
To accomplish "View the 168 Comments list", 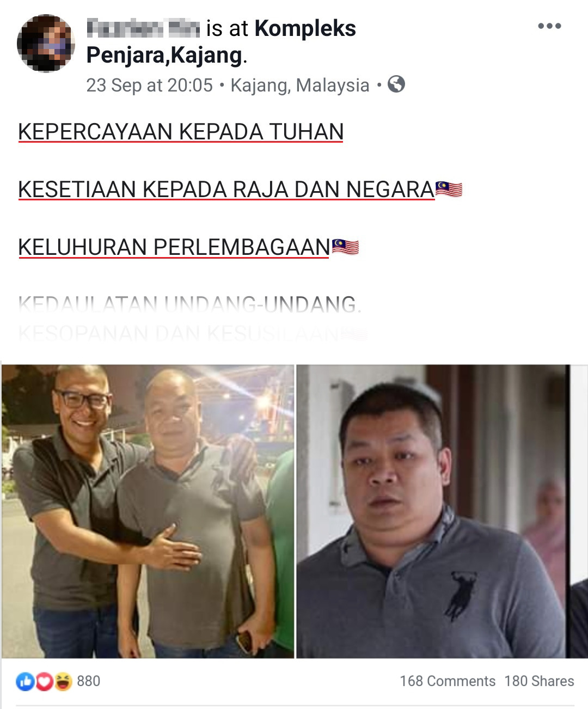I will [448, 681].
